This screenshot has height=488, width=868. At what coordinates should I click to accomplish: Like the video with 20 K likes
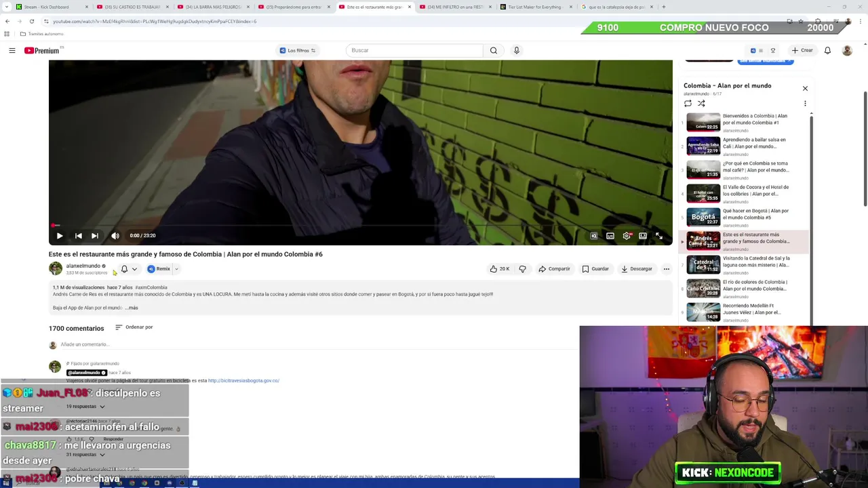point(499,269)
